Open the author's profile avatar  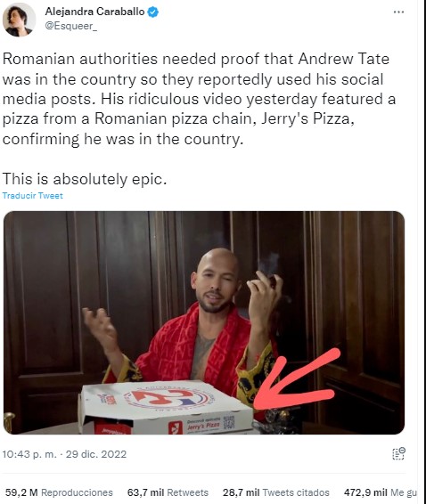click(x=19, y=20)
